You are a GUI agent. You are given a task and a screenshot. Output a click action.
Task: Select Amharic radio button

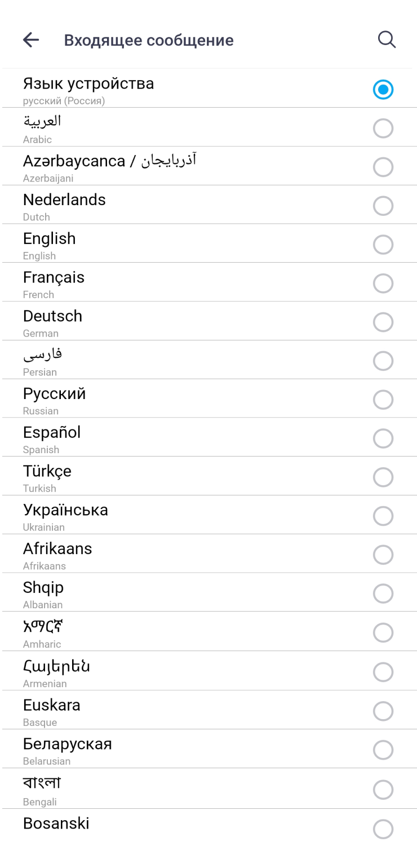coord(383,633)
